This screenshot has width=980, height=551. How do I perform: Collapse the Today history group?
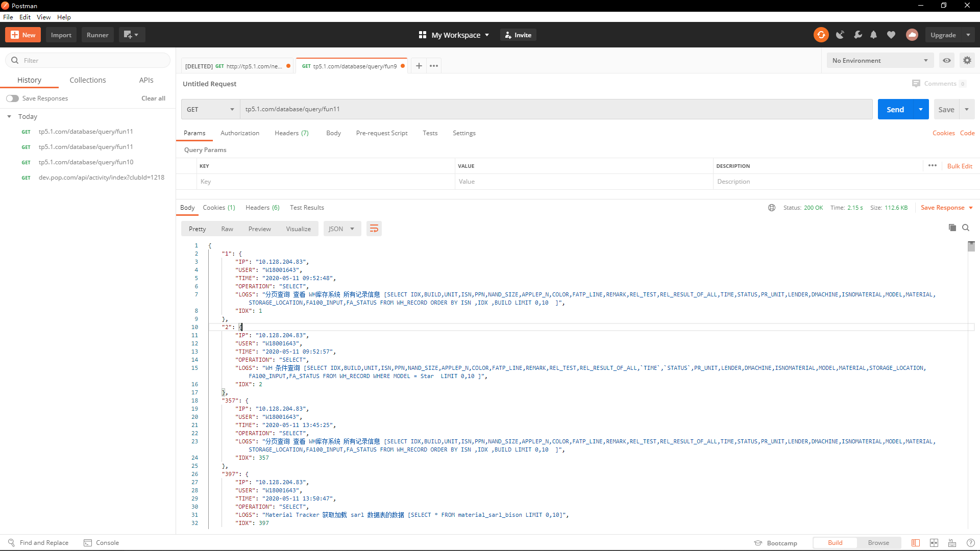[9, 117]
